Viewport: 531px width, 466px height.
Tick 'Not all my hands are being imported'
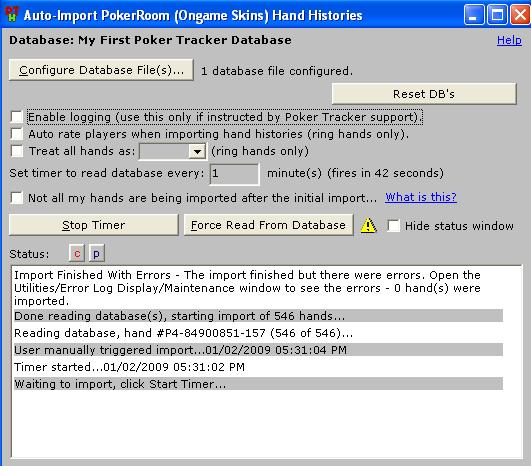pyautogui.click(x=17, y=197)
